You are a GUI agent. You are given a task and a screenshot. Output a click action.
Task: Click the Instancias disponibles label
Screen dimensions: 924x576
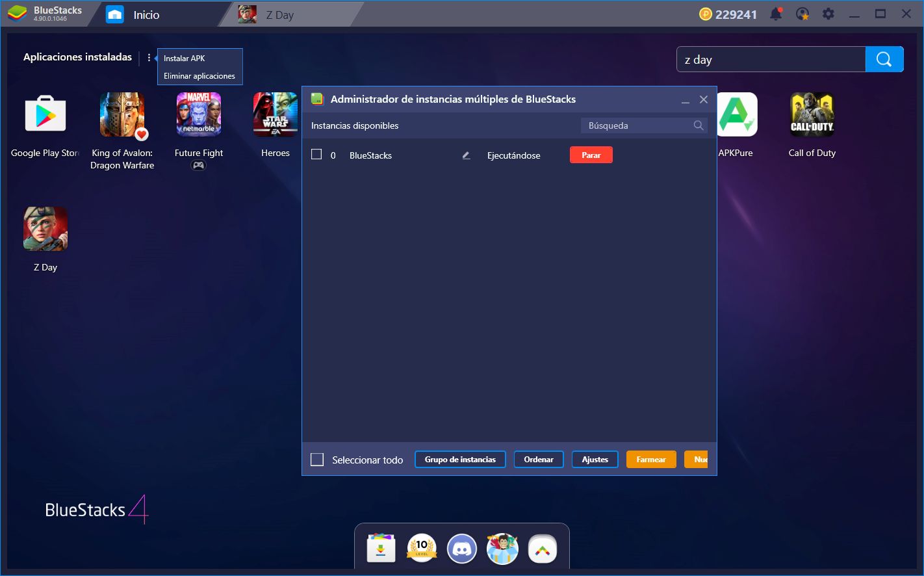click(x=355, y=125)
